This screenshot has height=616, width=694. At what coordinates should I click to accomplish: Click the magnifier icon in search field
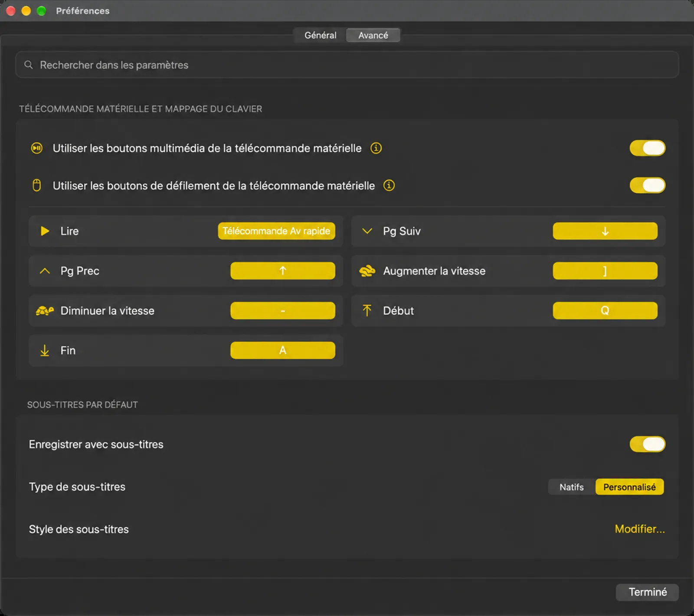pos(29,65)
